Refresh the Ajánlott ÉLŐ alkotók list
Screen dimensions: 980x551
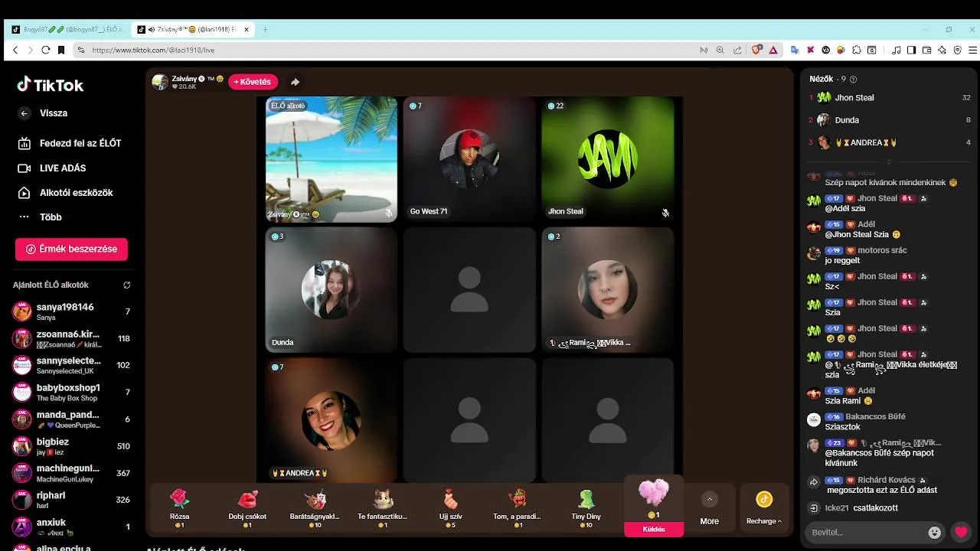point(127,285)
